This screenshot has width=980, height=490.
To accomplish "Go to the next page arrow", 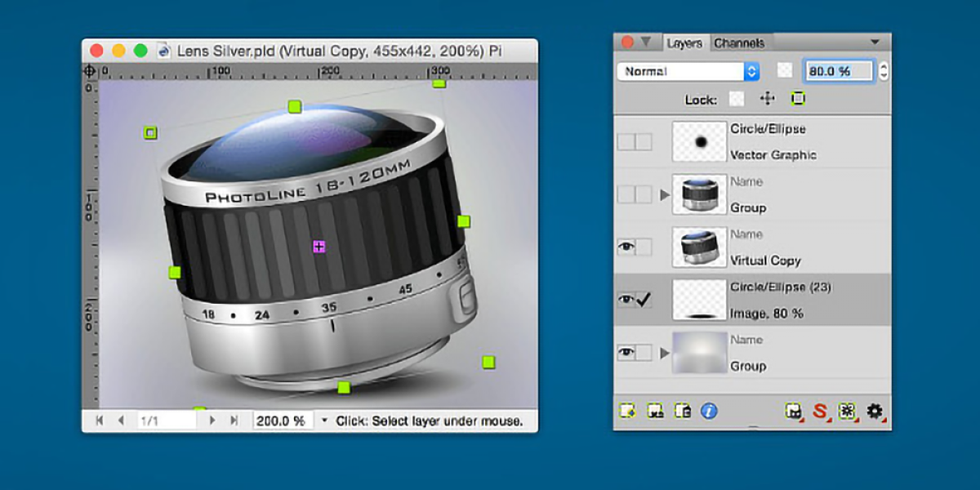I will click(212, 421).
